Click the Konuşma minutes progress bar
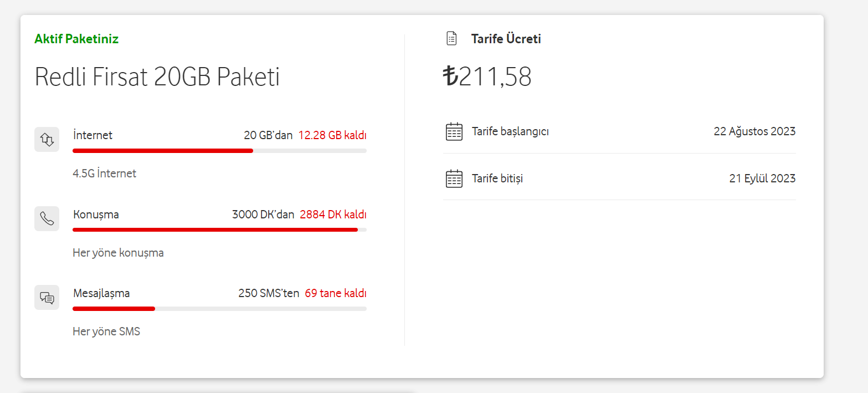The image size is (868, 393). (x=219, y=229)
